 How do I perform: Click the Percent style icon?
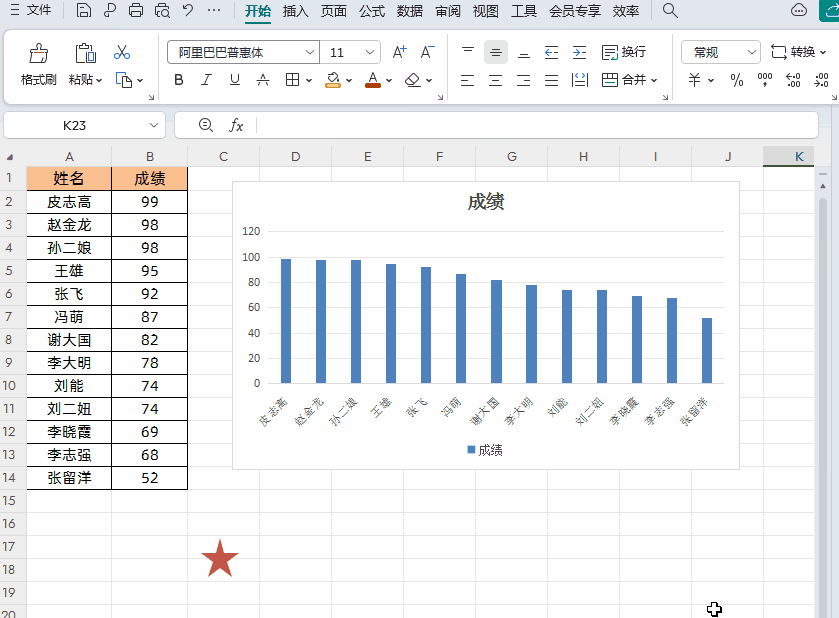tap(737, 80)
